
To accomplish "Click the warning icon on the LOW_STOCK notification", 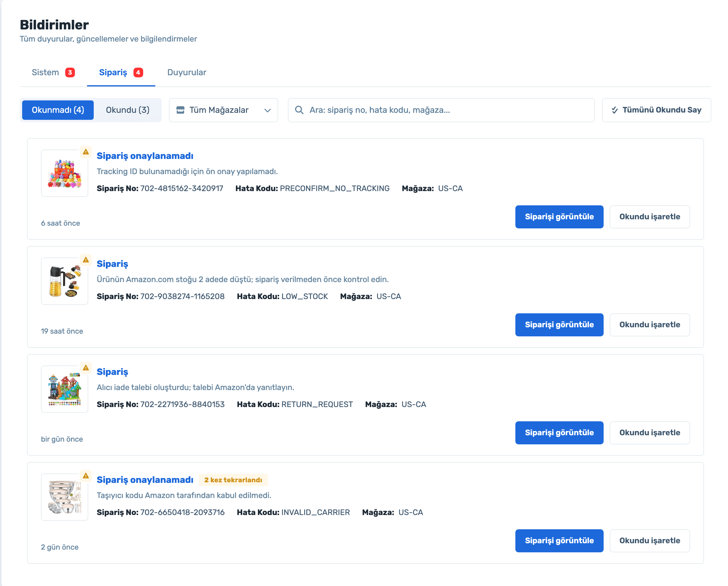I will 86,260.
